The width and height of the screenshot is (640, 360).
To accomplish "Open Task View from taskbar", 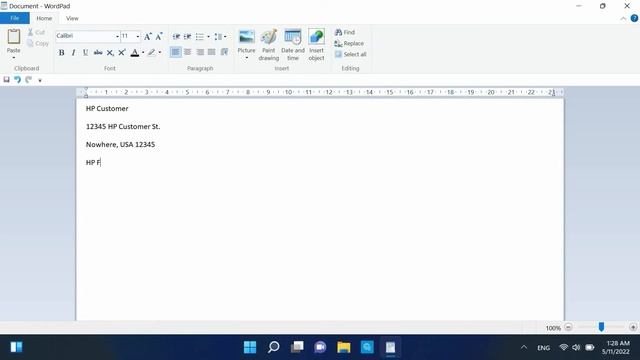I will [x=297, y=347].
